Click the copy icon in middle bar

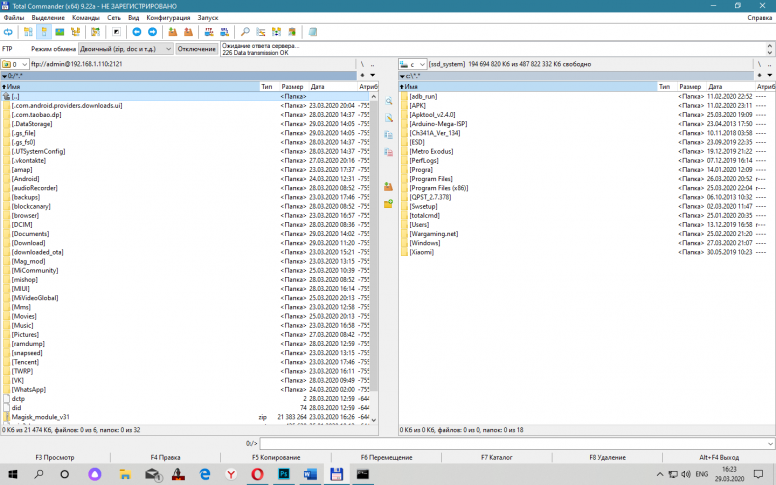tap(388, 135)
